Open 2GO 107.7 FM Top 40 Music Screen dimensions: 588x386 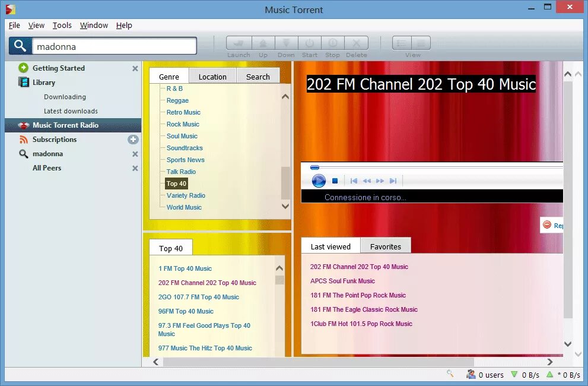tap(198, 297)
